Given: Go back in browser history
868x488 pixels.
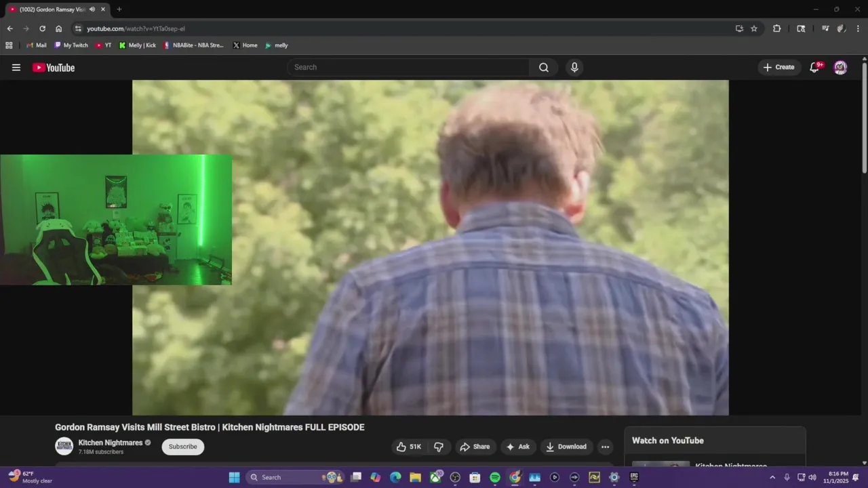Looking at the screenshot, I should coord(9,28).
